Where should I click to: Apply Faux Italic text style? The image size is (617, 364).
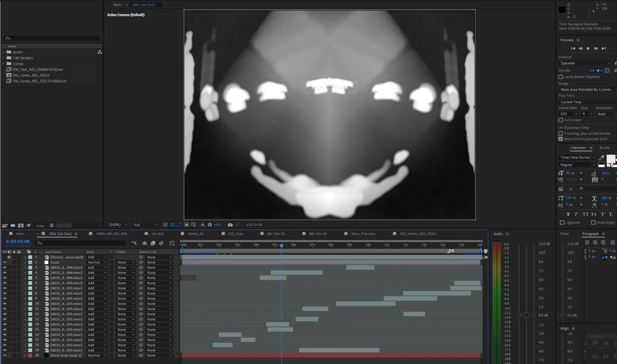(576, 214)
